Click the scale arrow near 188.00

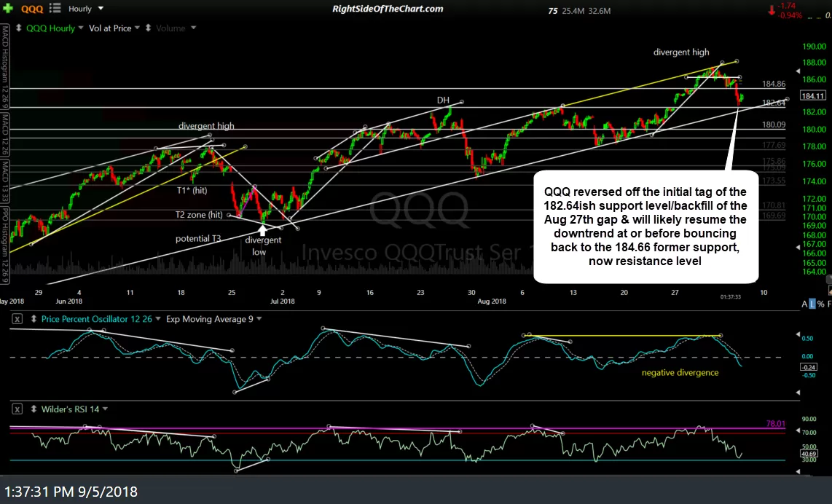(798, 71)
